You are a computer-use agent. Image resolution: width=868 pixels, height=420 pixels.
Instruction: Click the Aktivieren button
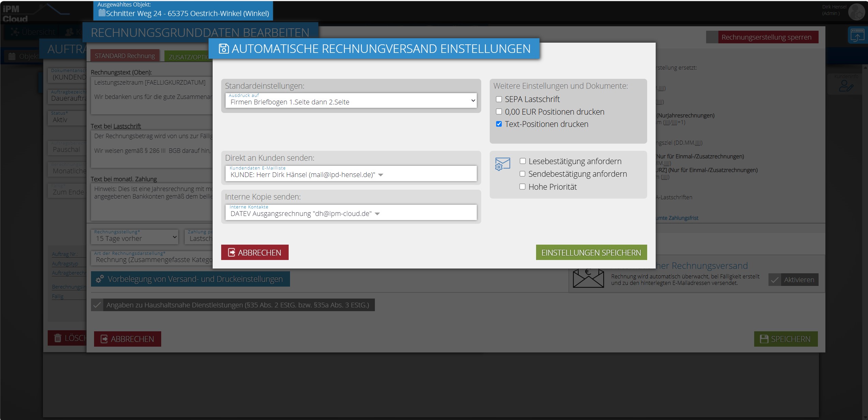793,280
